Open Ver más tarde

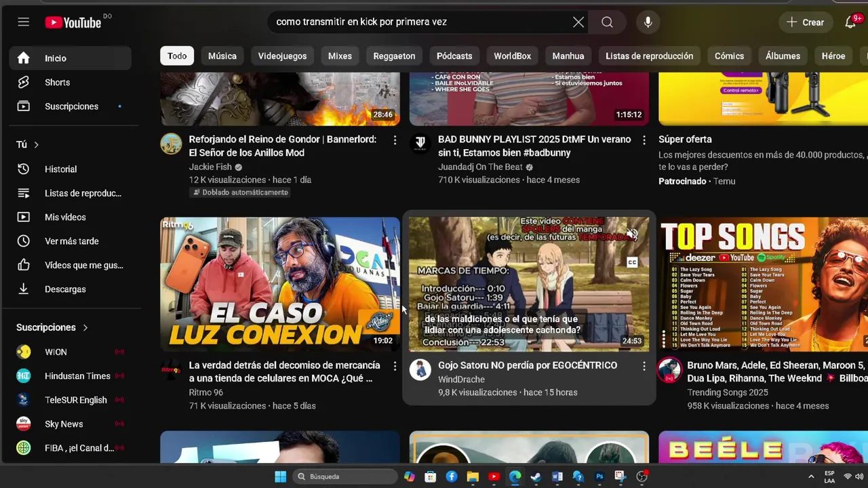click(x=71, y=241)
